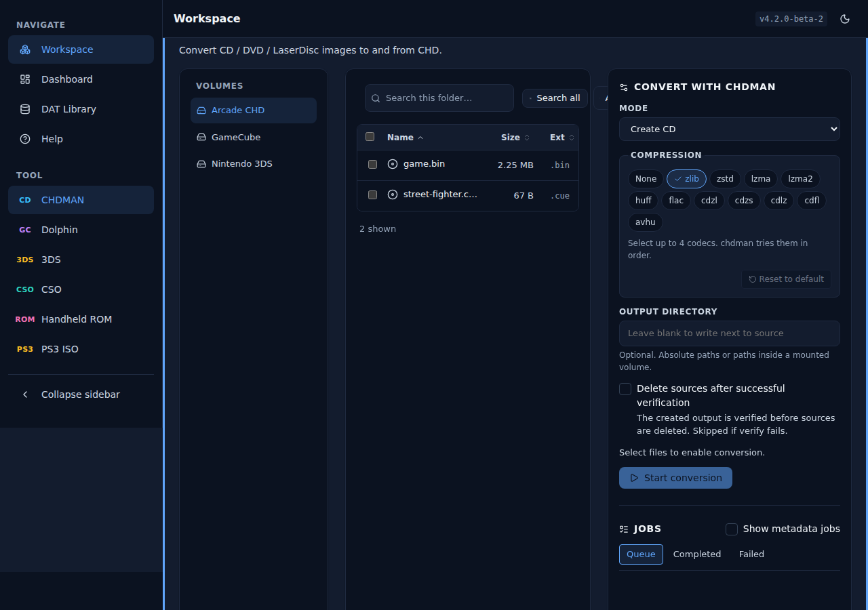Click the ROM badge icon for Handheld ROM
This screenshot has height=610, width=868.
[x=25, y=319]
